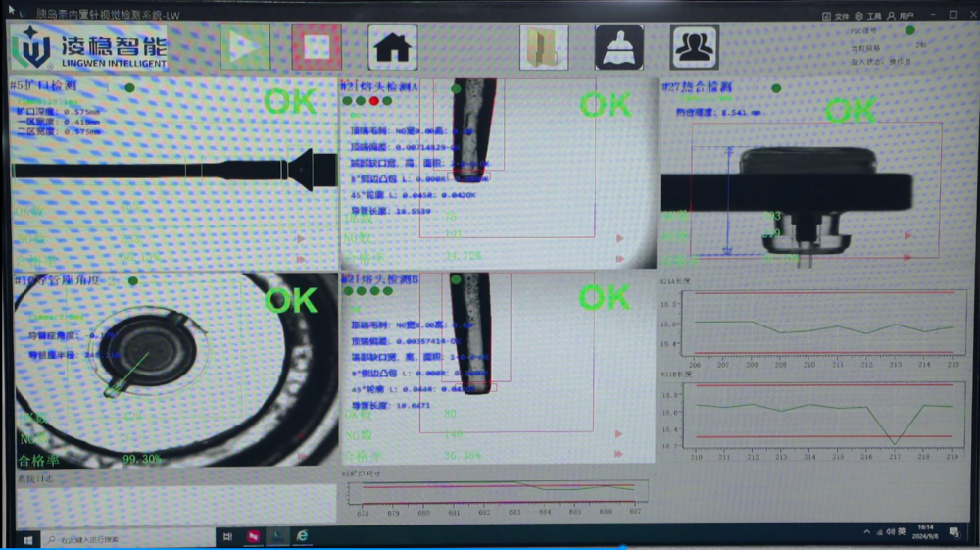980x550 pixels.
Task: Click the #21 熔头检测B panel title
Action: pos(380,278)
